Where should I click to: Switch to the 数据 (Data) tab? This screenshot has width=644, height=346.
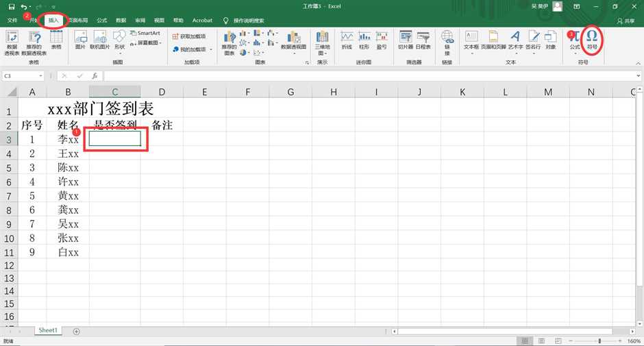tap(121, 21)
